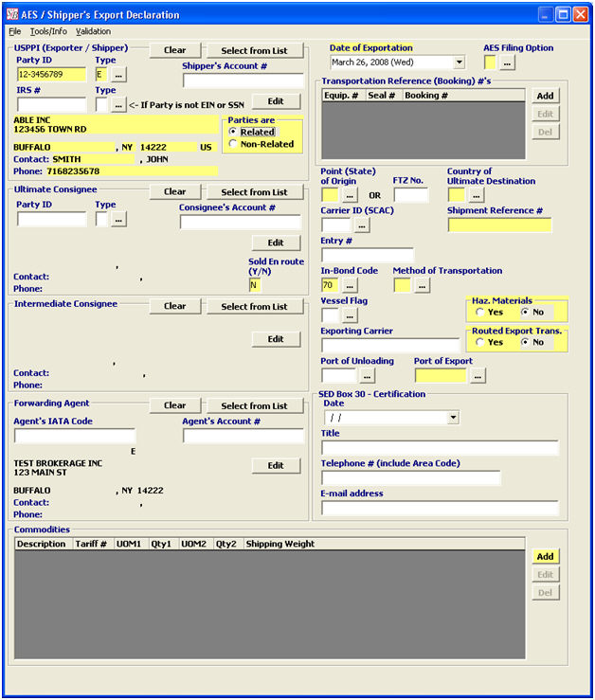Click the E-mail address field

click(440, 508)
